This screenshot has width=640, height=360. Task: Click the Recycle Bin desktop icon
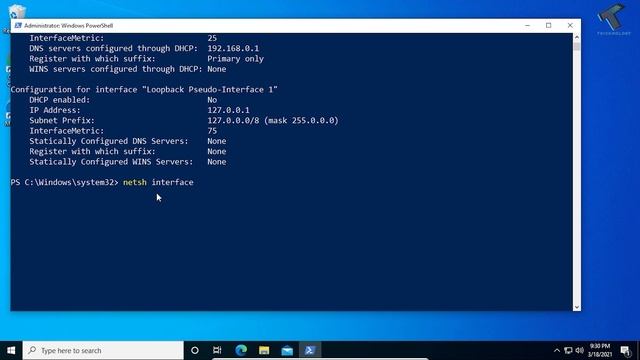point(16,11)
